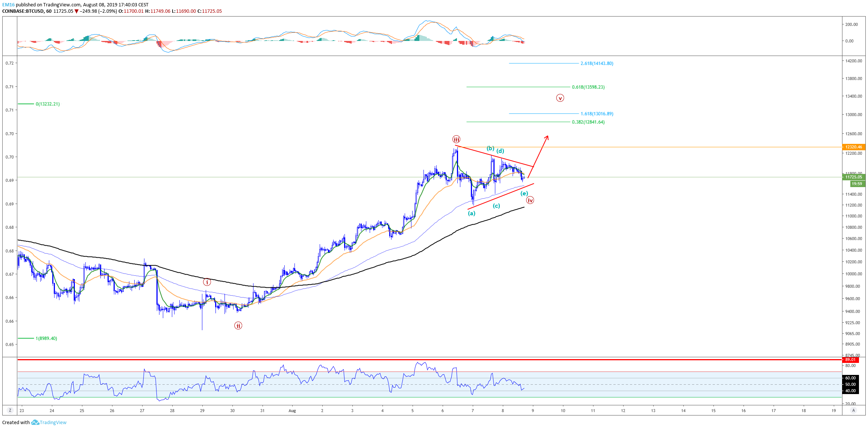The image size is (868, 429).
Task: Open the TradingView link in the footer
Action: pos(53,422)
